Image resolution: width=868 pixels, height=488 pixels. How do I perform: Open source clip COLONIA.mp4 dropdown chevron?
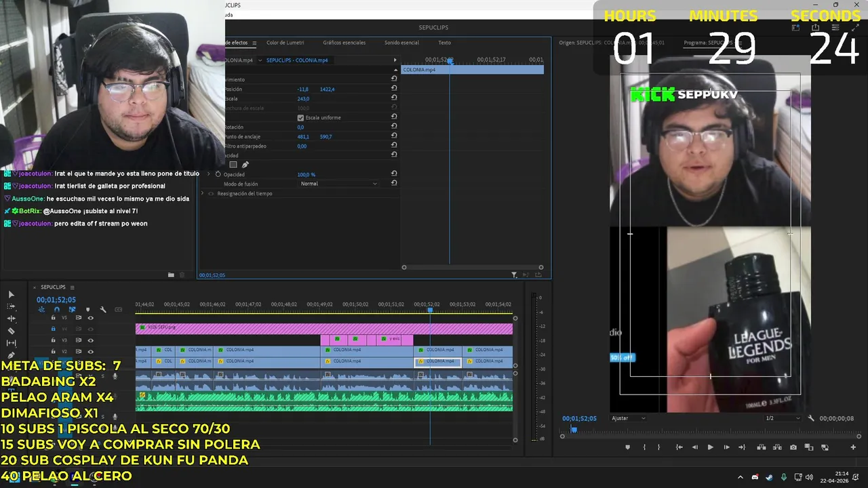260,60
